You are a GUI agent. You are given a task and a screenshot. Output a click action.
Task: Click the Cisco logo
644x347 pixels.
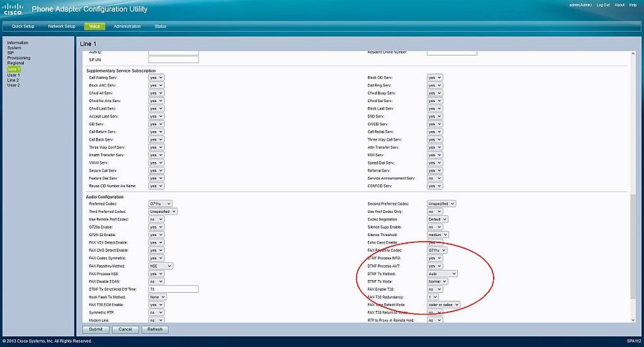pyautogui.click(x=13, y=10)
